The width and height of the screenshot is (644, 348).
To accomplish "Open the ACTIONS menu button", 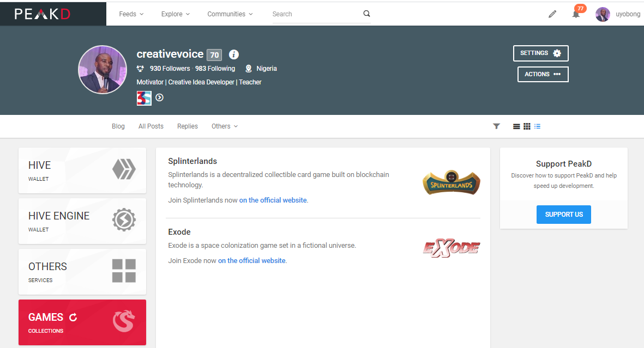I will pyautogui.click(x=543, y=74).
